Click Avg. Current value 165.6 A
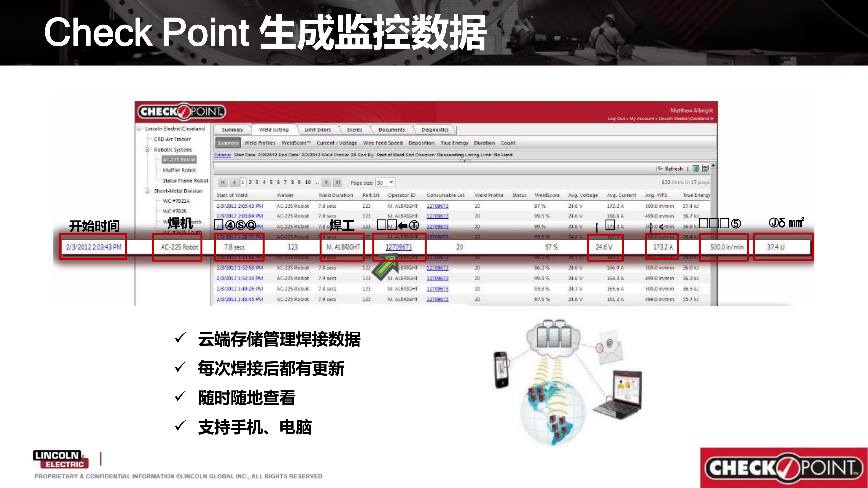The image size is (868, 488). 615,289
